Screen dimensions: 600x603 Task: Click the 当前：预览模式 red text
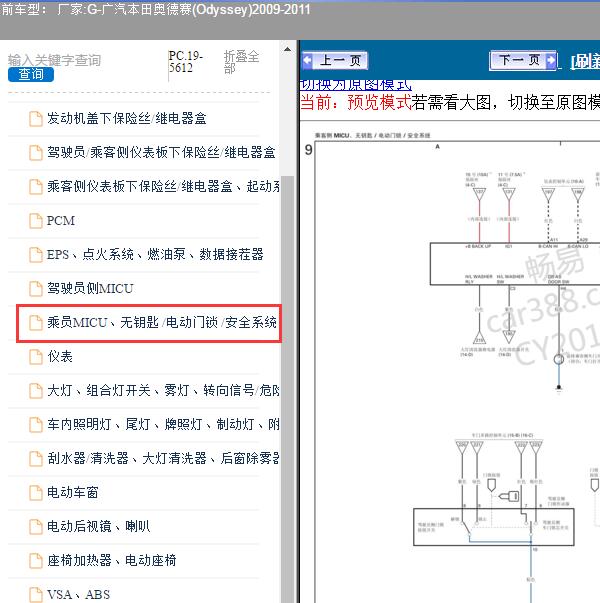click(x=355, y=102)
